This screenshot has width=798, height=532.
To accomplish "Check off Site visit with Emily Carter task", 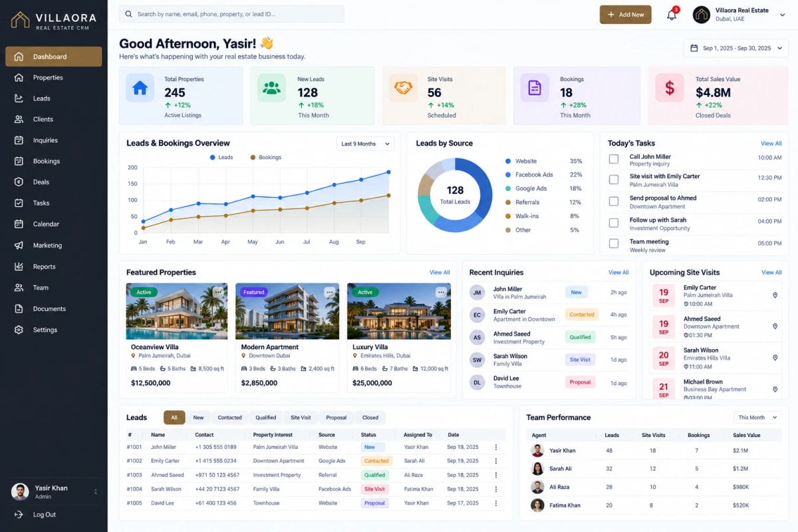I will 614,180.
